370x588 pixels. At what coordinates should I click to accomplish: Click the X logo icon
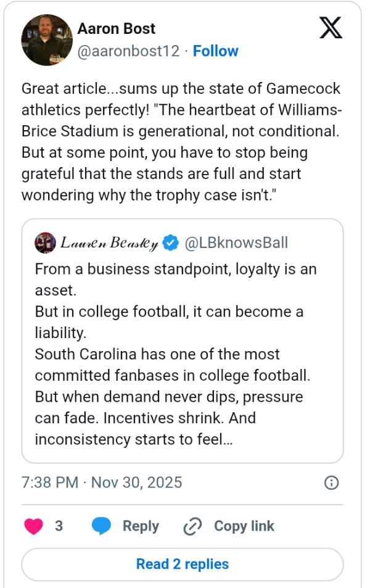331,28
